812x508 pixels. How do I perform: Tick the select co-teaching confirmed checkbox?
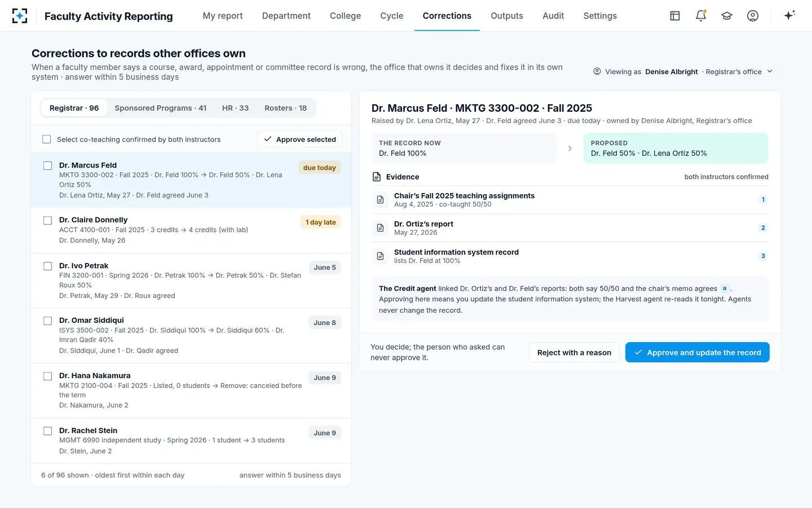47,139
